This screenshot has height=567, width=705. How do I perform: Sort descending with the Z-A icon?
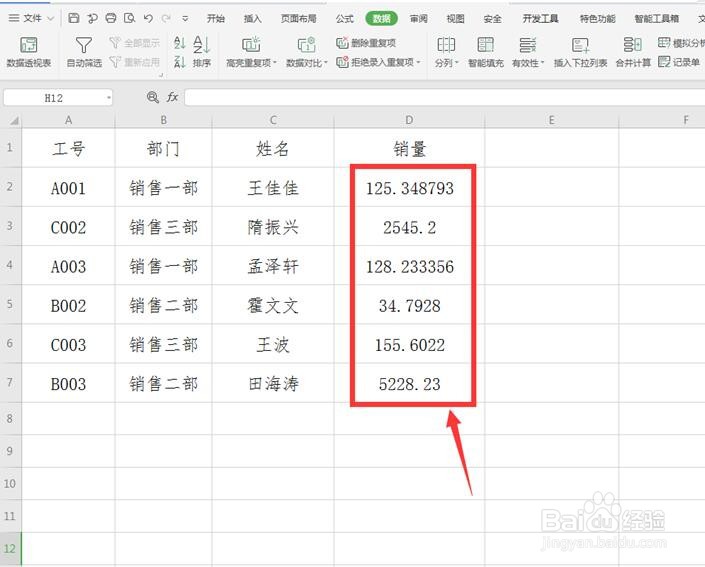(x=179, y=62)
